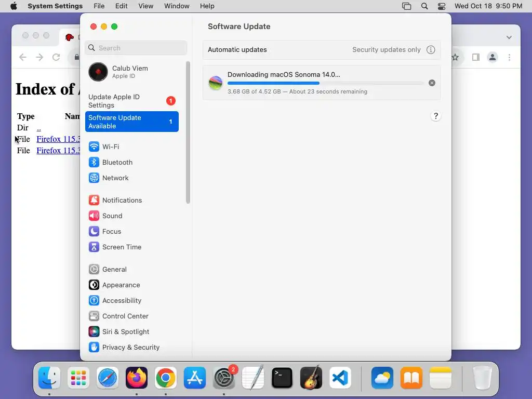Image resolution: width=532 pixels, height=399 pixels.
Task: Open Finder from the Dock
Action: click(49, 378)
